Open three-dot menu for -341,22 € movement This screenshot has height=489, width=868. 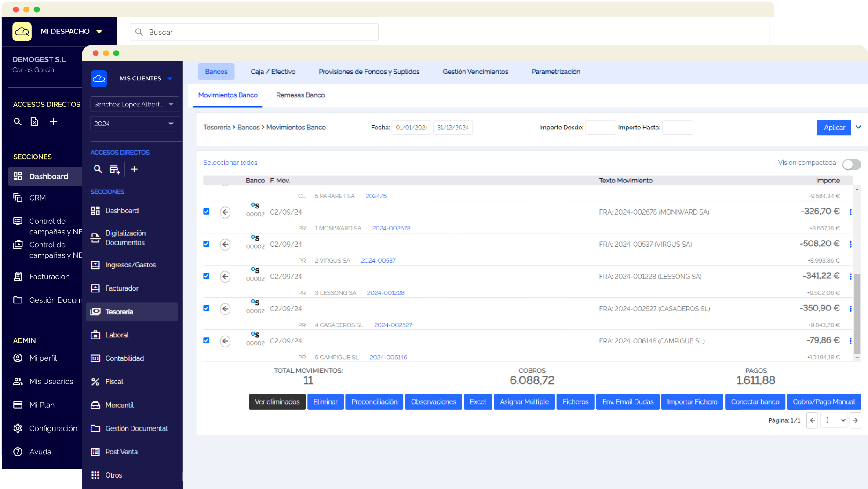(850, 277)
